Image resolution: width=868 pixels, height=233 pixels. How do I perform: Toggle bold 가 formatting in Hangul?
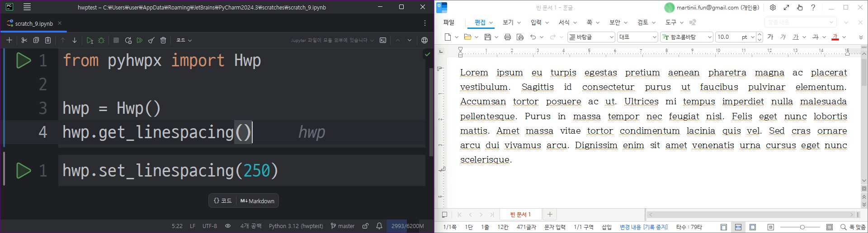[770, 37]
